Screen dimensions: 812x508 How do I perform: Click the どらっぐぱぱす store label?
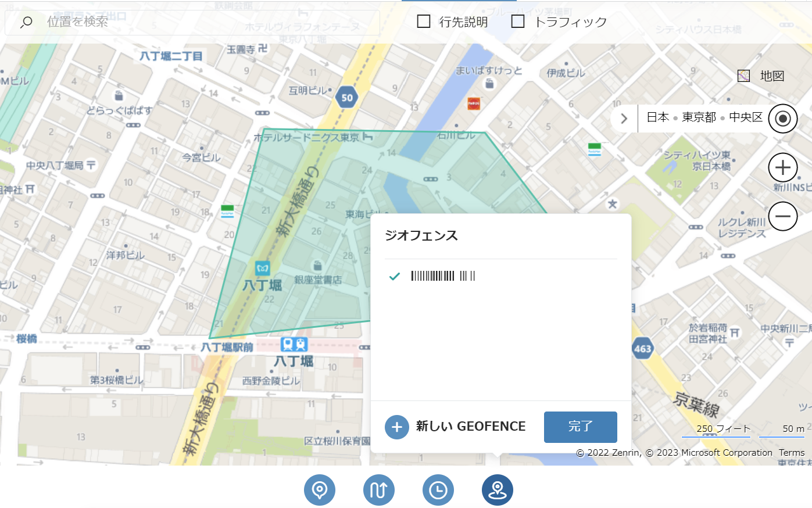(119, 110)
